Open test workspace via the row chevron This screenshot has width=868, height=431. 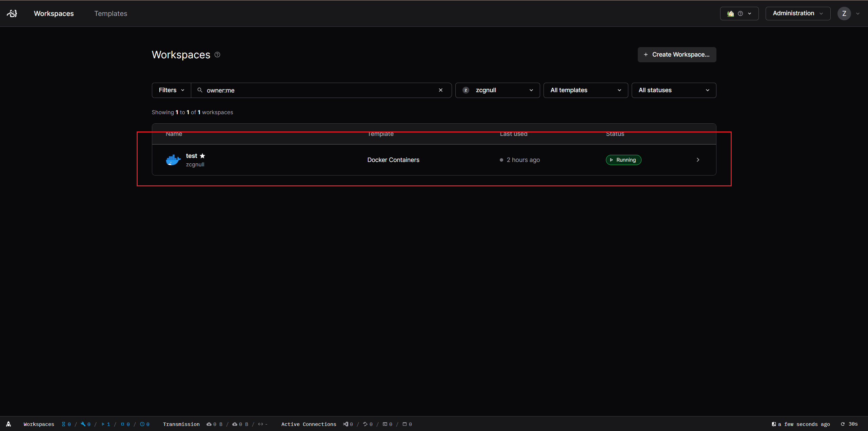[698, 160]
